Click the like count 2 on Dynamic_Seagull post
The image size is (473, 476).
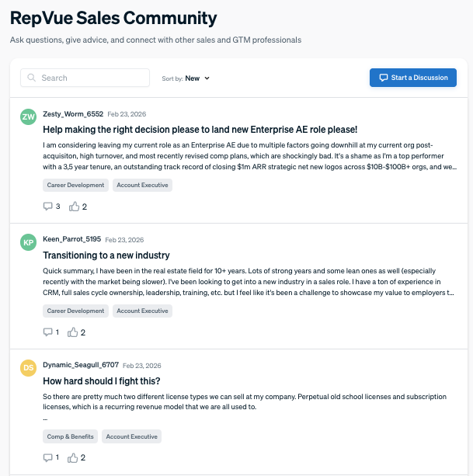click(83, 457)
